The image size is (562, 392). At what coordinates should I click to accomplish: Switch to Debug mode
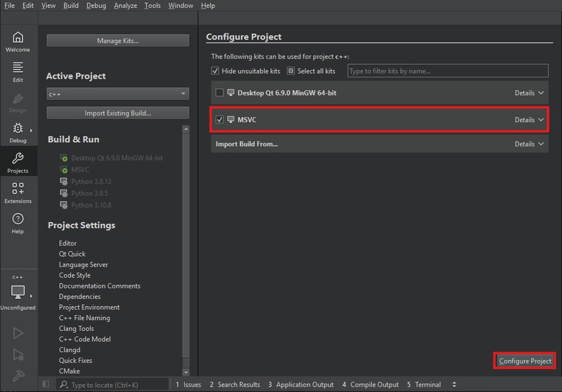click(x=18, y=133)
